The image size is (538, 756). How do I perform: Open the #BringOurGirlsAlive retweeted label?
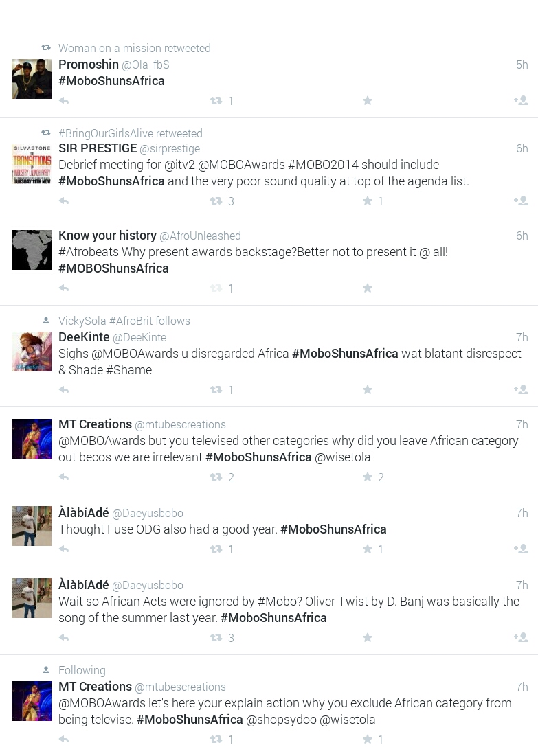131,134
